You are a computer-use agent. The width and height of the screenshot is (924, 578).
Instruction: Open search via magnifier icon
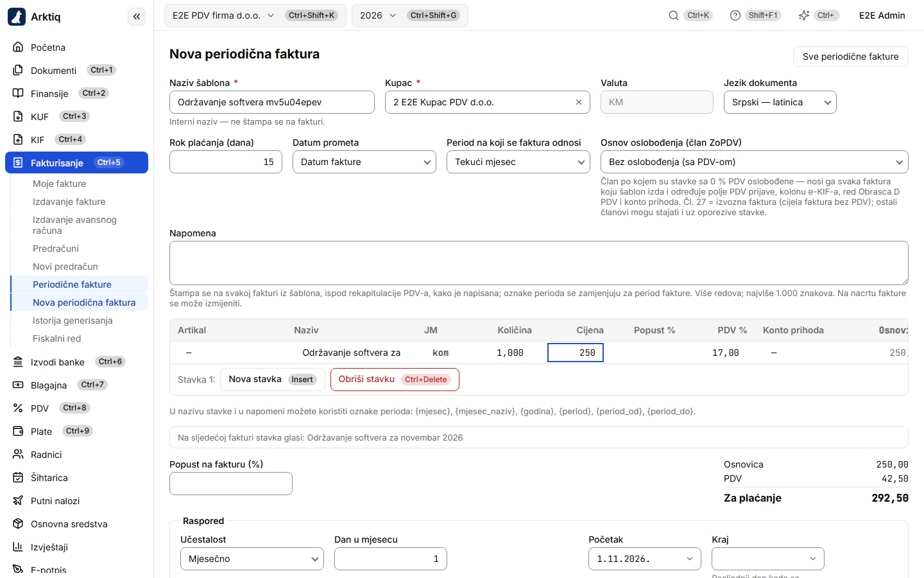tap(674, 15)
